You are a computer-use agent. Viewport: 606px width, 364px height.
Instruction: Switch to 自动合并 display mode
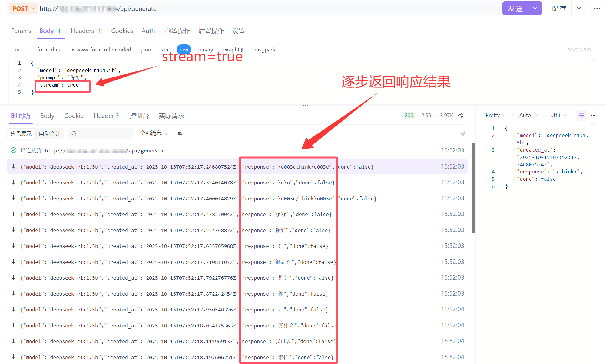[x=50, y=133]
